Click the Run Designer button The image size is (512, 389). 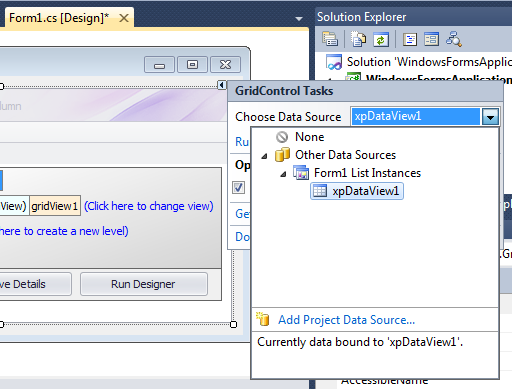143,284
